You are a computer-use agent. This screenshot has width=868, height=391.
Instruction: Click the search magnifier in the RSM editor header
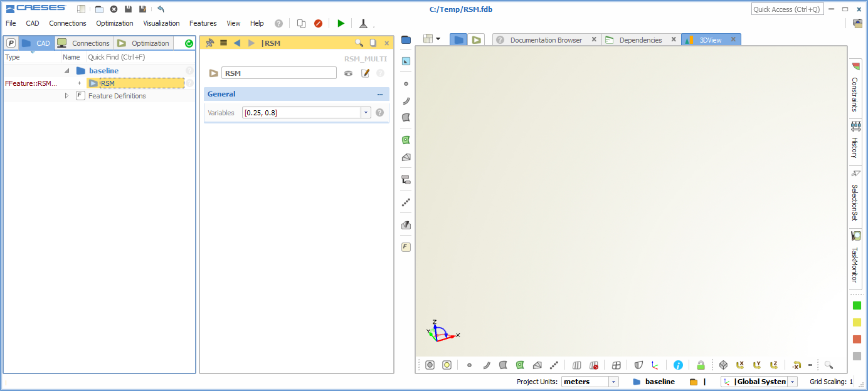coord(359,43)
